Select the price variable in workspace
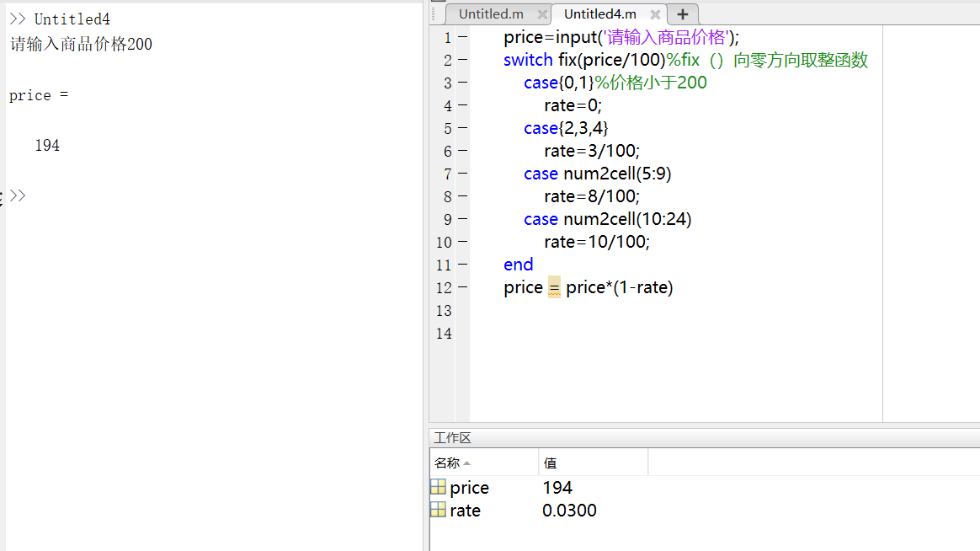Viewport: 980px width, 551px height. point(470,488)
